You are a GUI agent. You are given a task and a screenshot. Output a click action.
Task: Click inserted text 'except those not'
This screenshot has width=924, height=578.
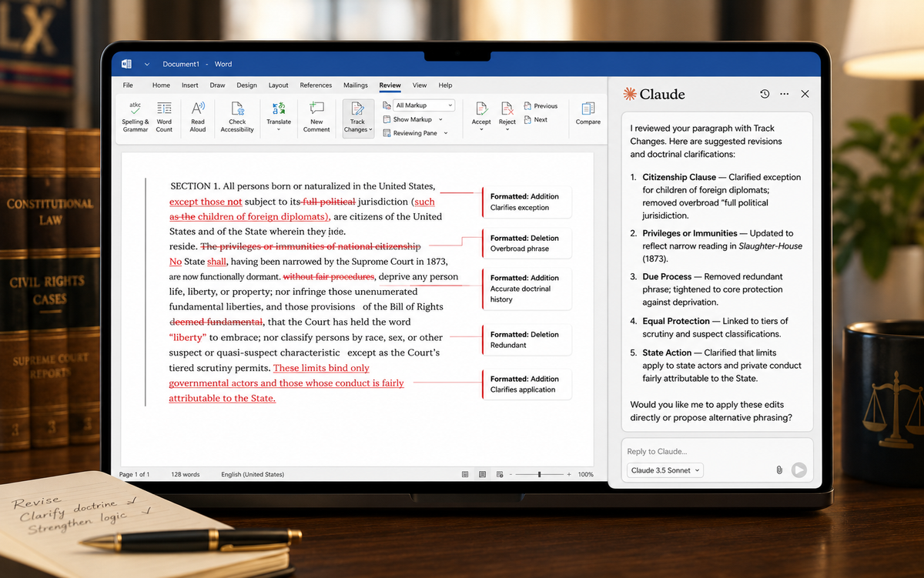(x=206, y=202)
